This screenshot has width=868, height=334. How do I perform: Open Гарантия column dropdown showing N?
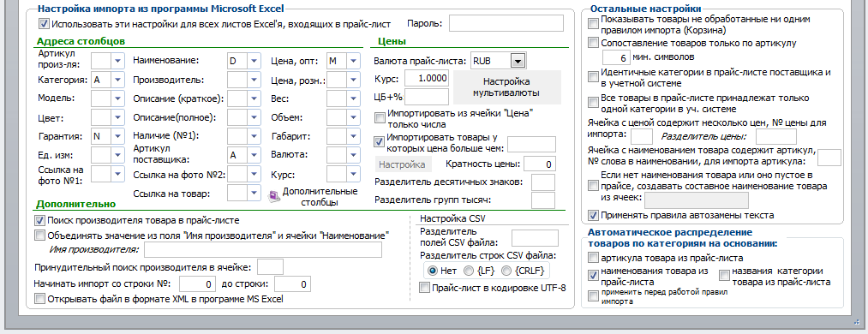117,136
